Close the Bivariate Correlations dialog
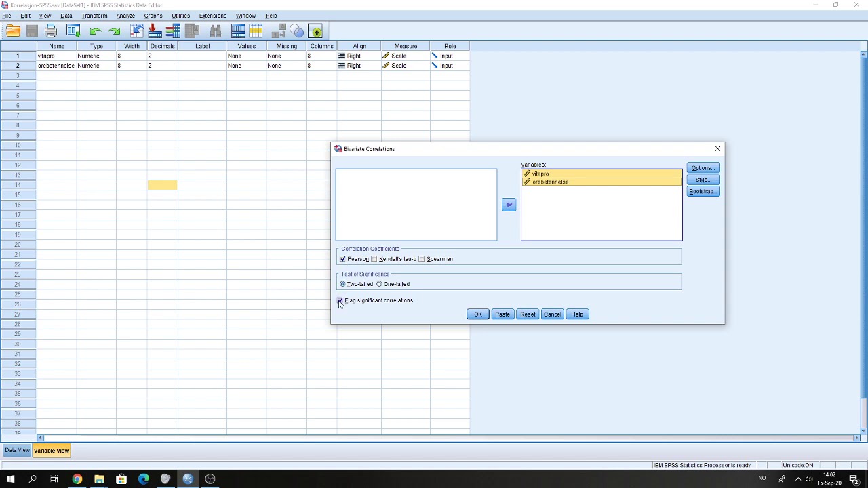Image resolution: width=868 pixels, height=488 pixels. [x=717, y=149]
